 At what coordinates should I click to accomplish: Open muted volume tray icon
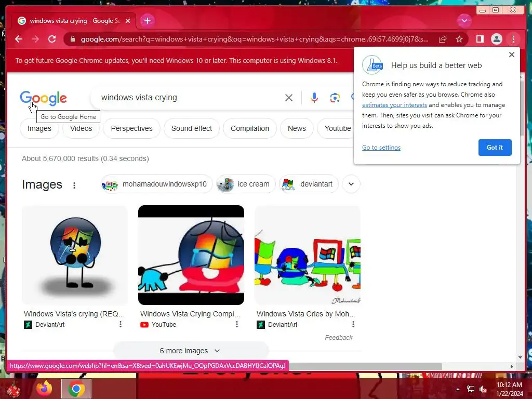[x=483, y=389]
